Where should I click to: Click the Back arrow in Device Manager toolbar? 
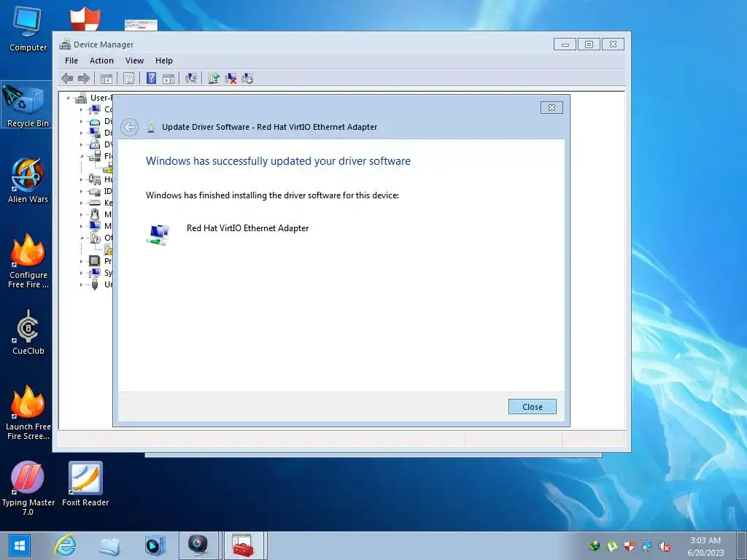tap(67, 78)
